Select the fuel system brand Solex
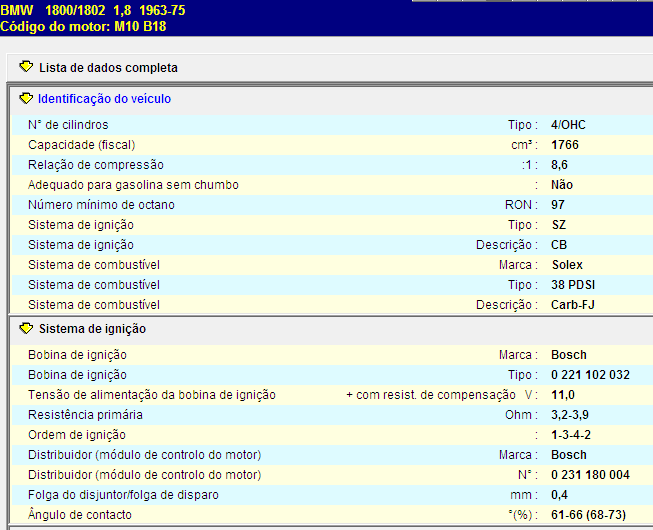The image size is (653, 530). pos(567,265)
